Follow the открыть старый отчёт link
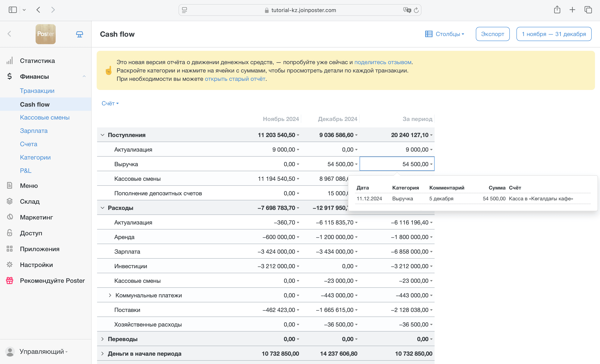Screen dimensions: 600x364 [x=235, y=79]
